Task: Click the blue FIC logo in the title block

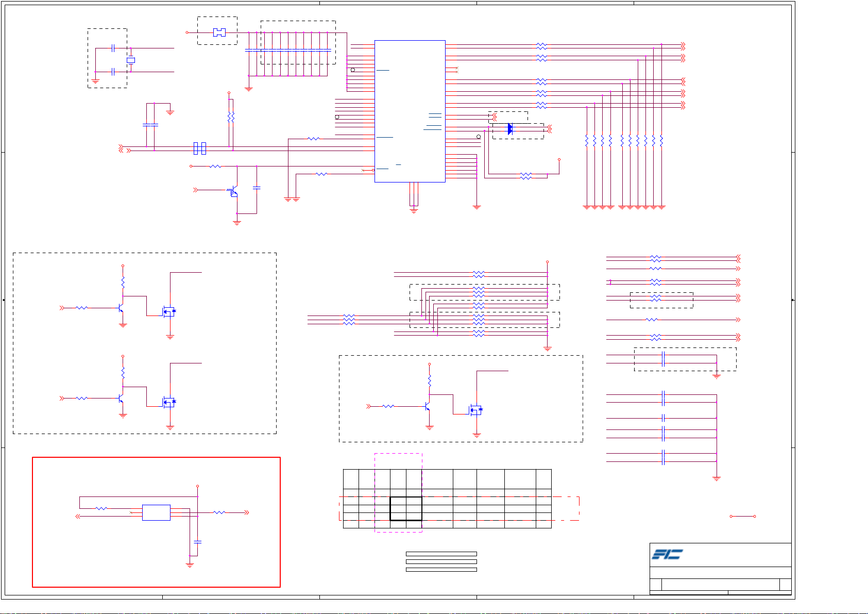Action: click(x=667, y=554)
